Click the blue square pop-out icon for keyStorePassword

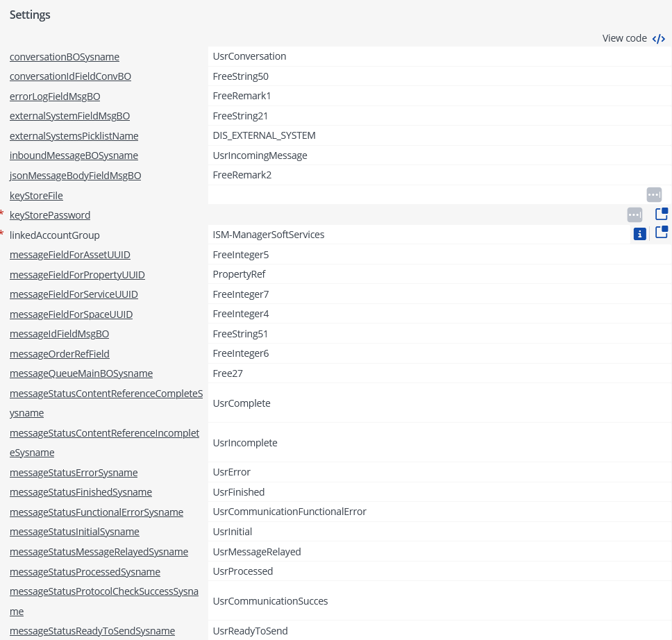point(662,214)
